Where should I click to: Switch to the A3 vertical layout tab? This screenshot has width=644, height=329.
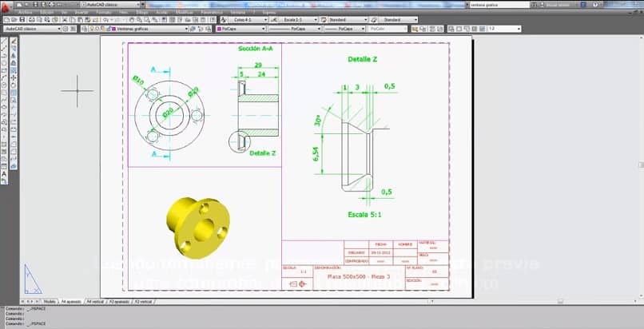(143, 302)
